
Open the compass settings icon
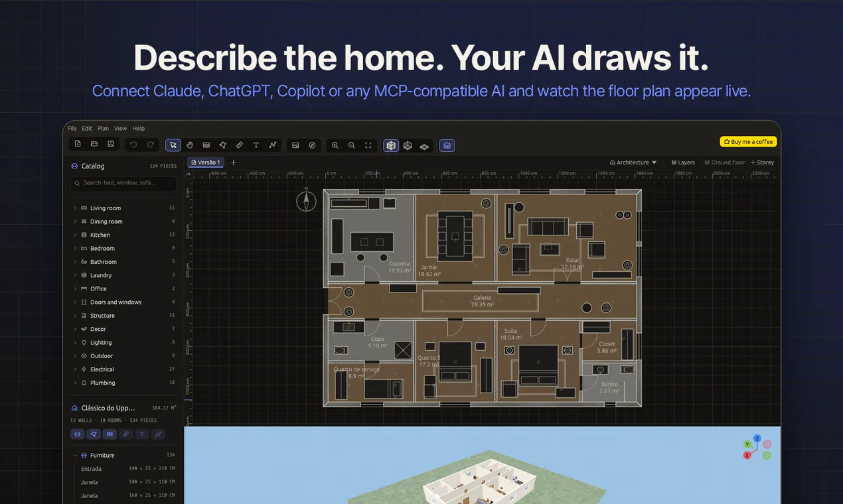pyautogui.click(x=312, y=145)
